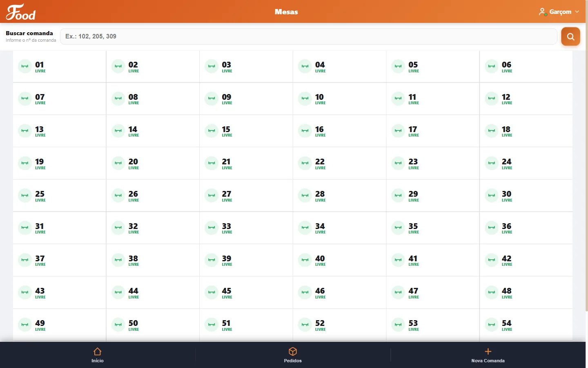Click table icon of mesa 03

point(212,66)
